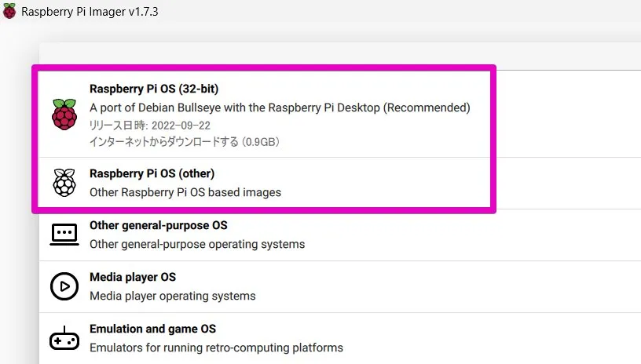
Task: Click 'Other Raspberry Pi OS based images' text
Action: click(x=185, y=192)
